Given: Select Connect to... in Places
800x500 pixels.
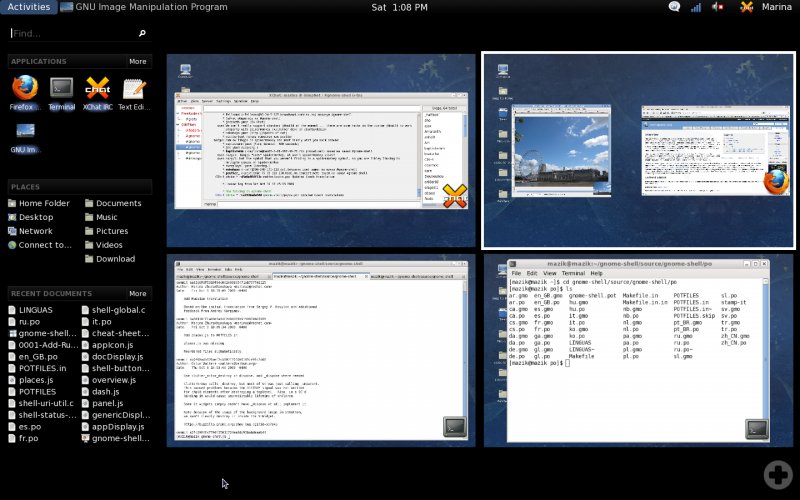Looking at the screenshot, I should (x=45, y=245).
